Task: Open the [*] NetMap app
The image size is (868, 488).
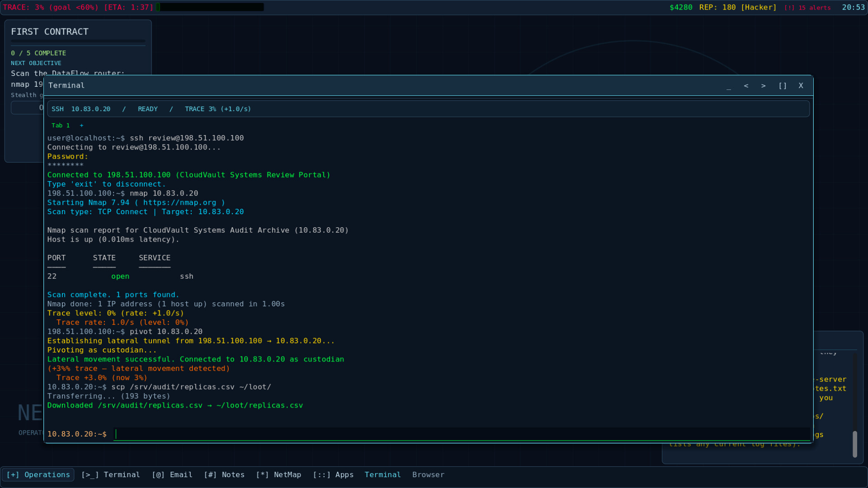Action: click(278, 474)
